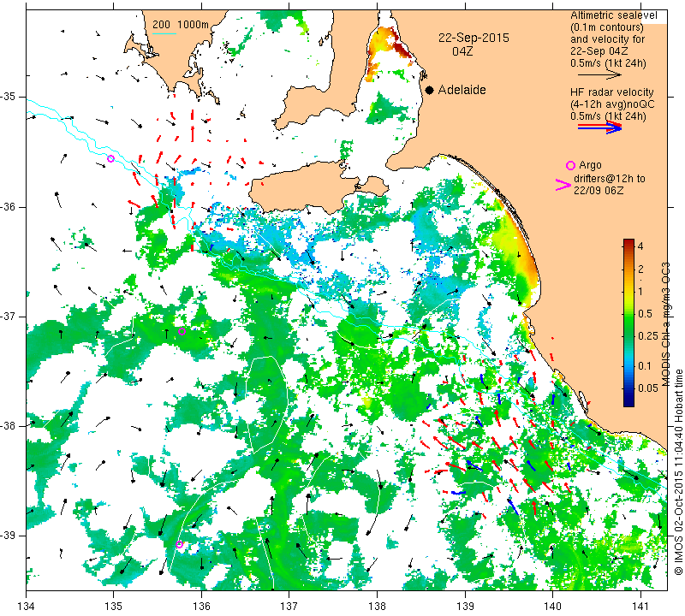Click the cyan depth contour legend line
The height and width of the screenshot is (616, 685).
point(164,33)
